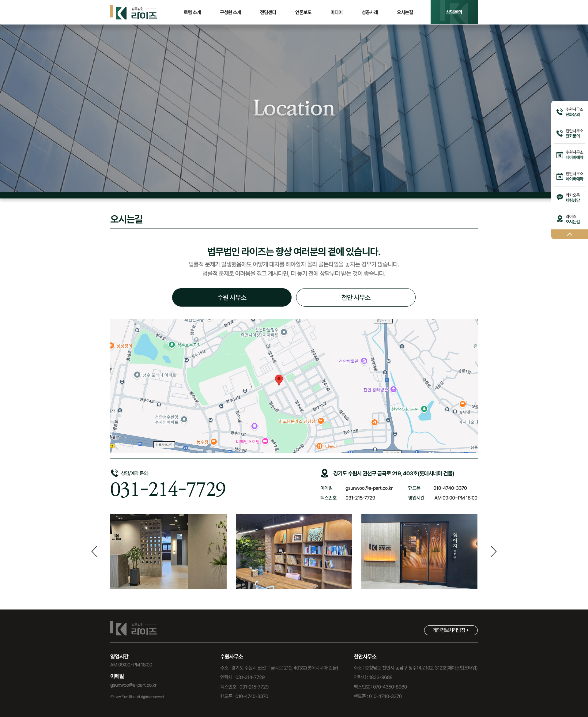The height and width of the screenshot is (717, 588).
Task: Show next office photos with the right arrow
Action: tap(493, 551)
